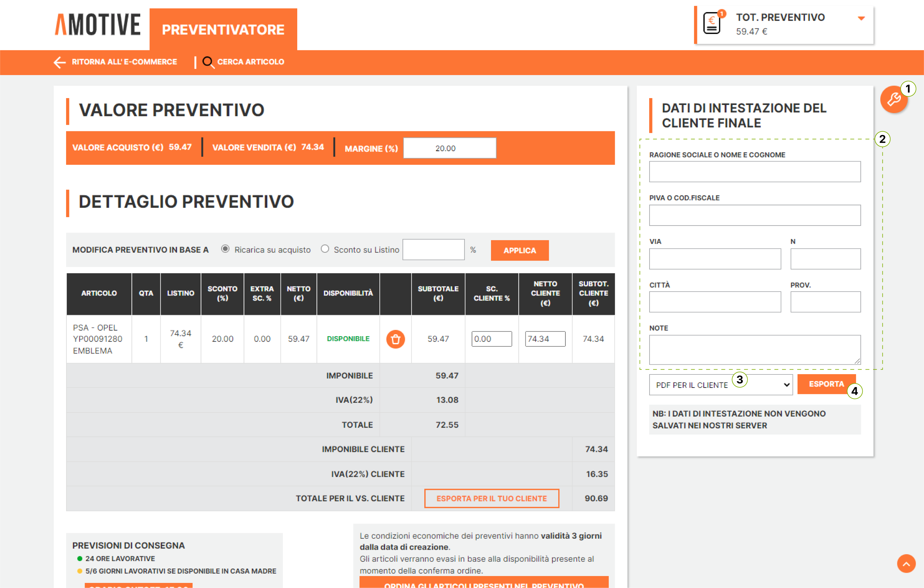
Task: Click the Sc. Cliente % field in row
Action: click(x=491, y=339)
